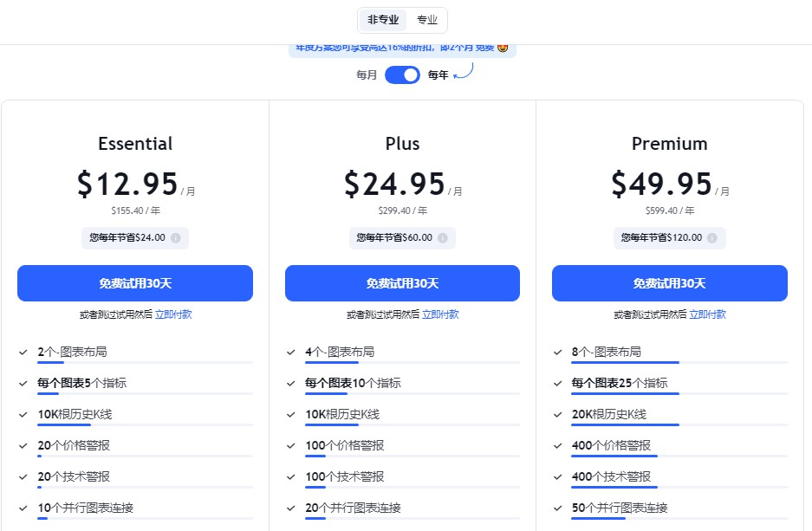
Task: Click 免费试用30天 on the Premium plan
Action: pos(669,283)
